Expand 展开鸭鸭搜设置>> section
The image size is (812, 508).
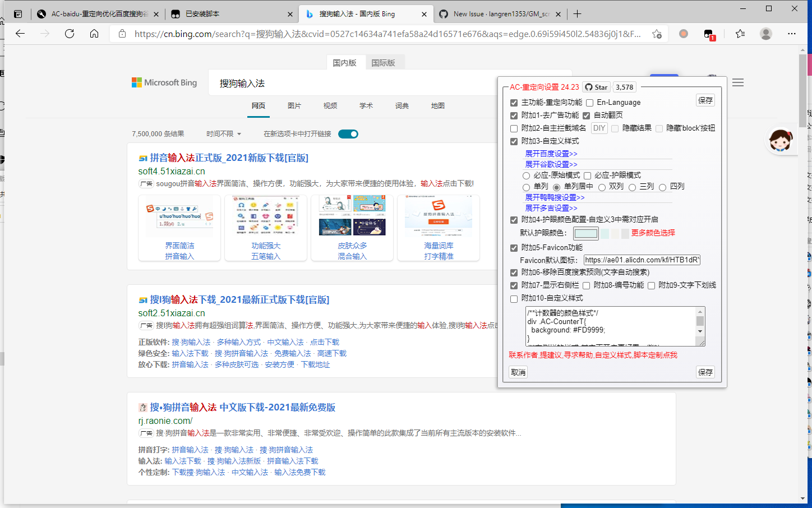click(x=555, y=197)
